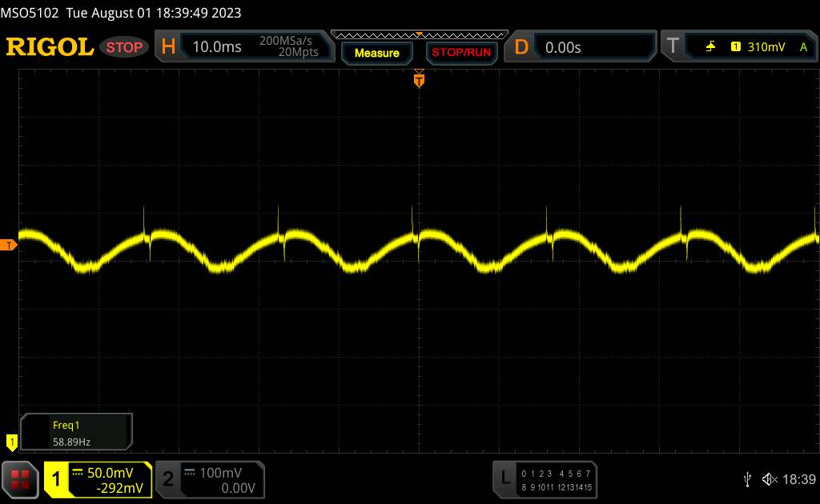Click the USB connection icon
The height and width of the screenshot is (504, 820).
[747, 479]
